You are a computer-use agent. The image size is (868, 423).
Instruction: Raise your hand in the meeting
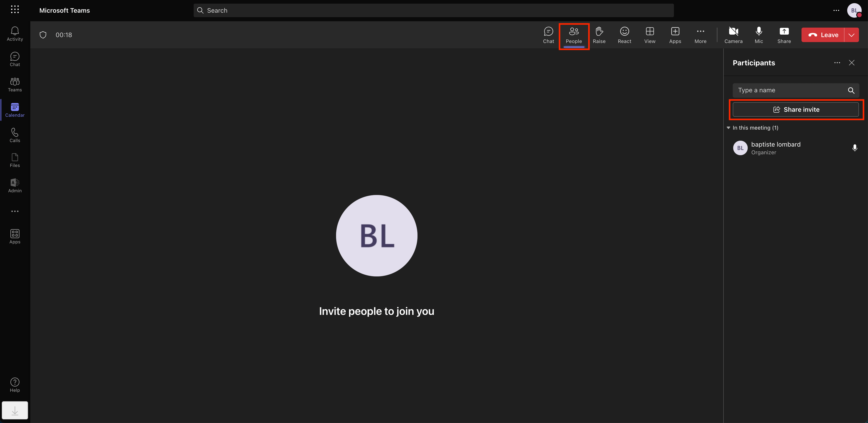[x=599, y=35]
